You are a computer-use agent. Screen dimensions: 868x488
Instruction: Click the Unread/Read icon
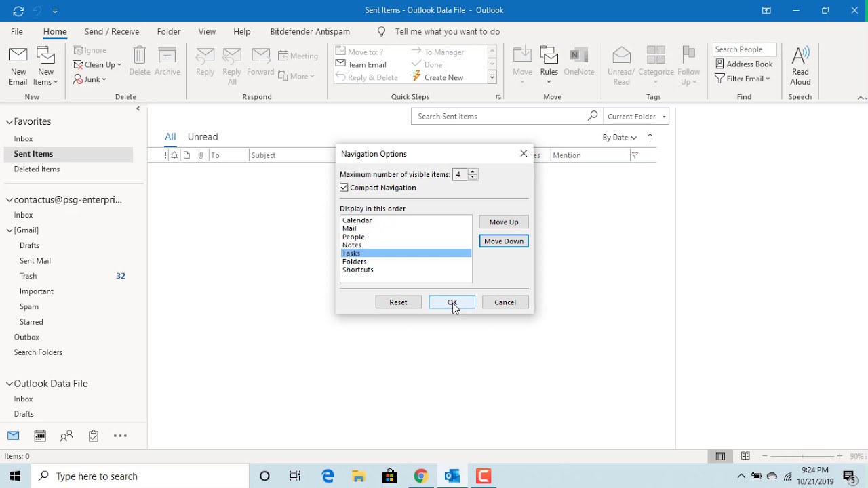click(621, 66)
